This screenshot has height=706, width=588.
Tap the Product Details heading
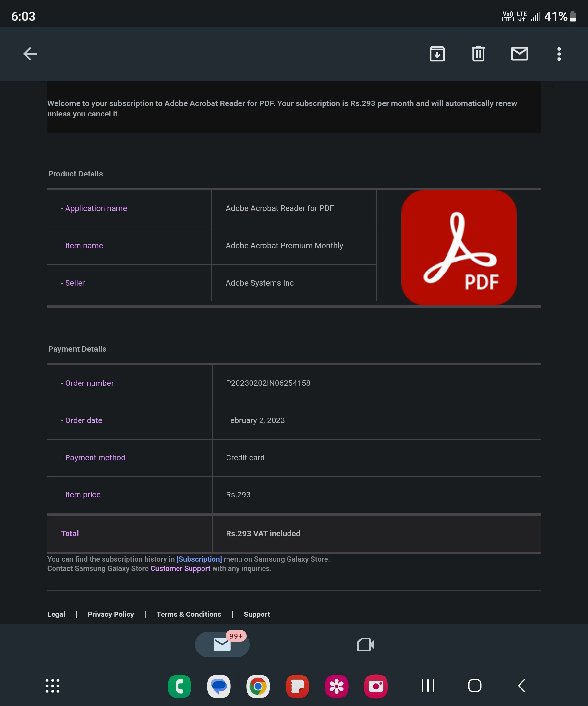pos(75,174)
